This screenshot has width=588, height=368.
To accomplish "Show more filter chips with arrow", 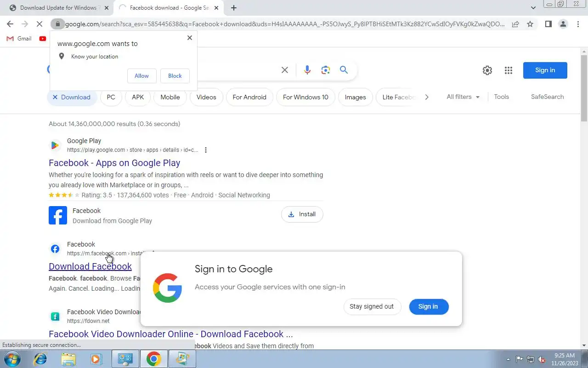I will 427,97.
